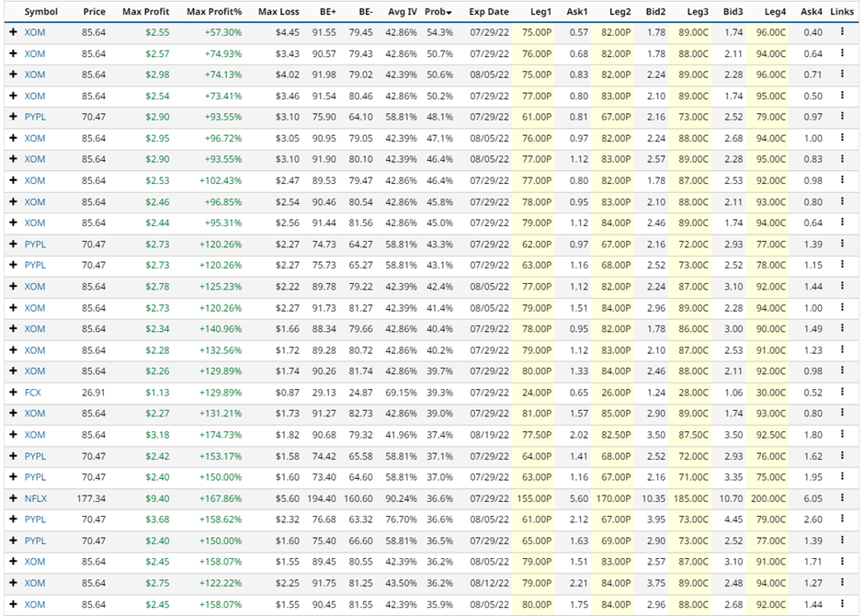This screenshot has width=864, height=616.
Task: Select the 177.34 price cell
Action: (x=92, y=498)
